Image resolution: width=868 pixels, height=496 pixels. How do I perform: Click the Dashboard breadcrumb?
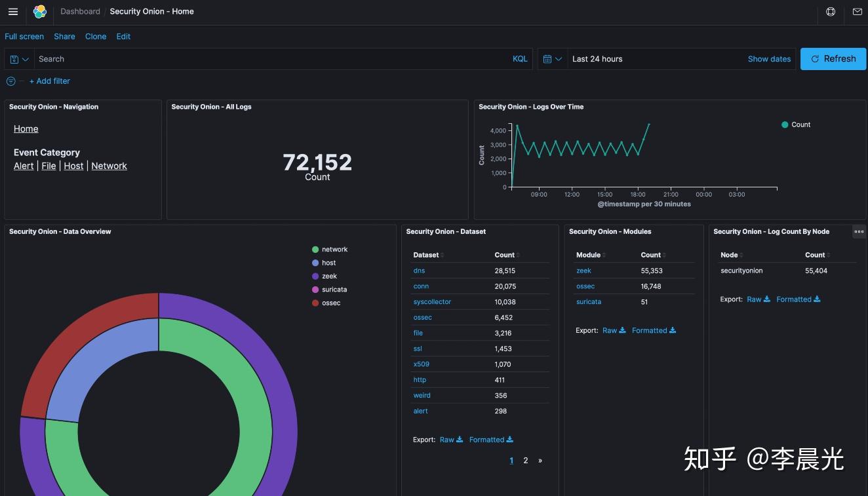pyautogui.click(x=80, y=11)
